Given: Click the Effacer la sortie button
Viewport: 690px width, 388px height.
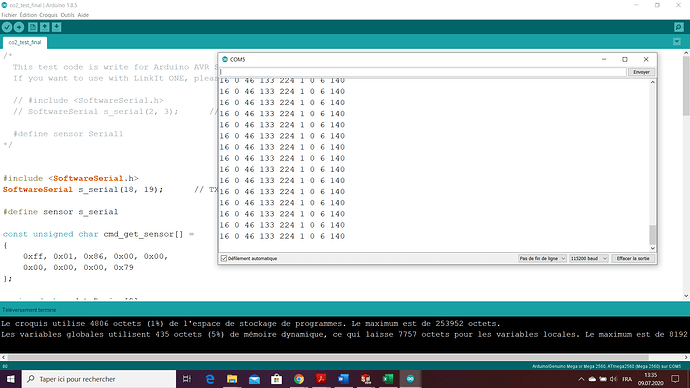Looking at the screenshot, I should [x=633, y=259].
